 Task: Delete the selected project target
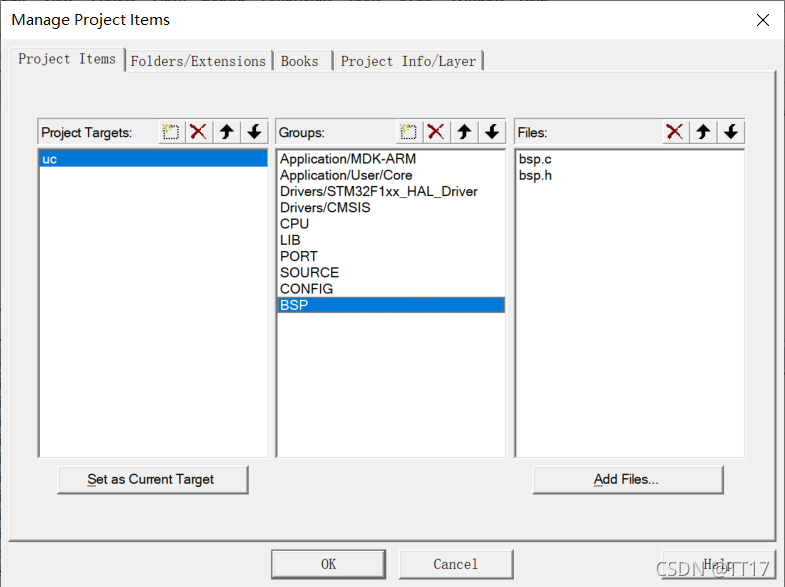pyautogui.click(x=199, y=132)
